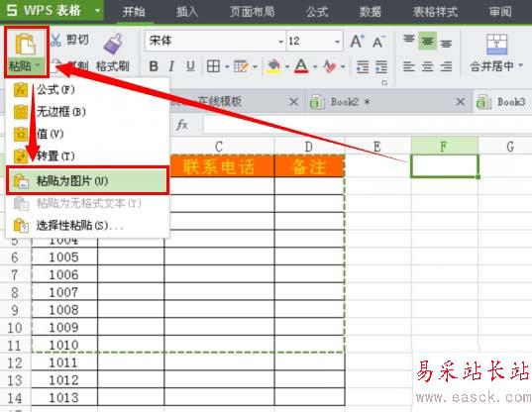
Task: Center text horizontally
Action: click(427, 66)
